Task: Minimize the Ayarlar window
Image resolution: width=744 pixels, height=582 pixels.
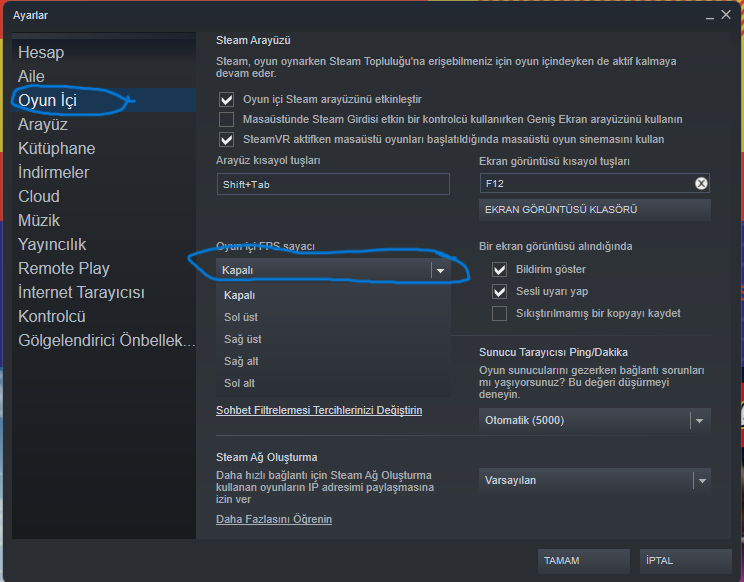Action: pos(709,16)
